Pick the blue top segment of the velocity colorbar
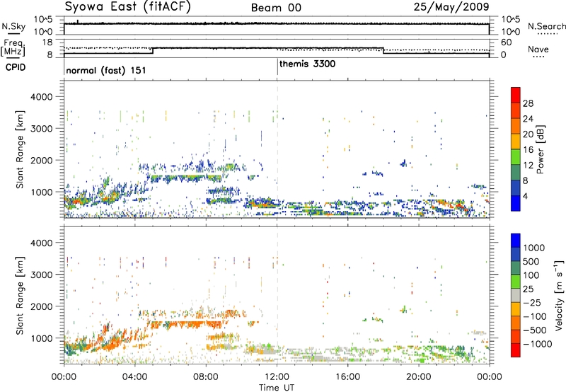 click(x=516, y=241)
